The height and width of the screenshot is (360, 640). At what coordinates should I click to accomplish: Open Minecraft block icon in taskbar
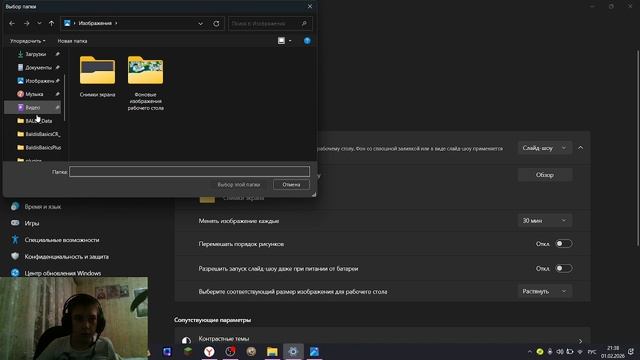(x=188, y=351)
